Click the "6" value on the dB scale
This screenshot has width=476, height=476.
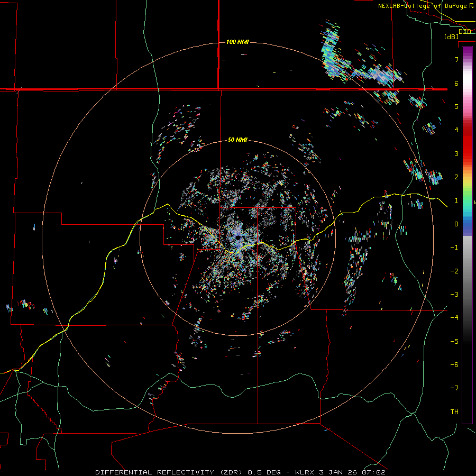(456, 83)
